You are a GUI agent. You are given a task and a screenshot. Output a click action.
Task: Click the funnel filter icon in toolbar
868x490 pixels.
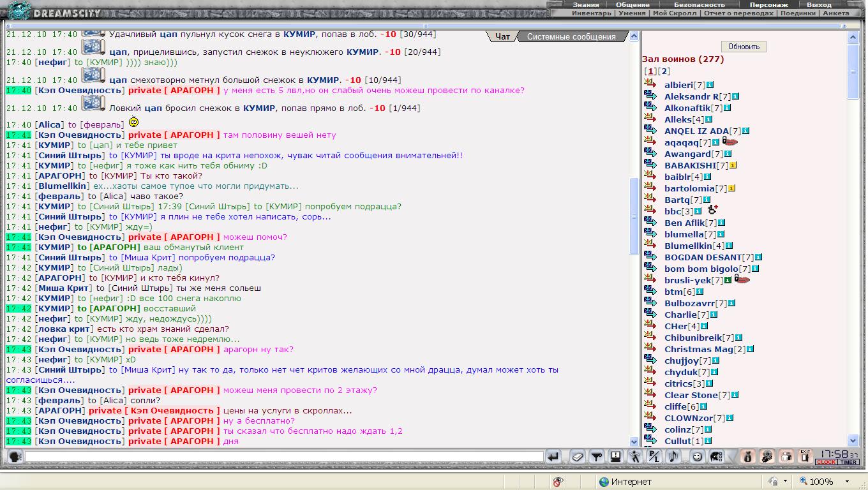click(x=596, y=457)
